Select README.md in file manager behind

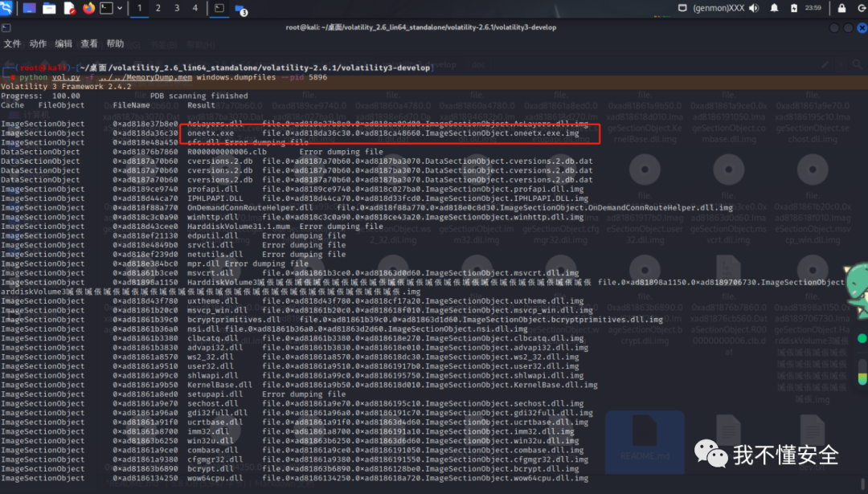coord(645,441)
